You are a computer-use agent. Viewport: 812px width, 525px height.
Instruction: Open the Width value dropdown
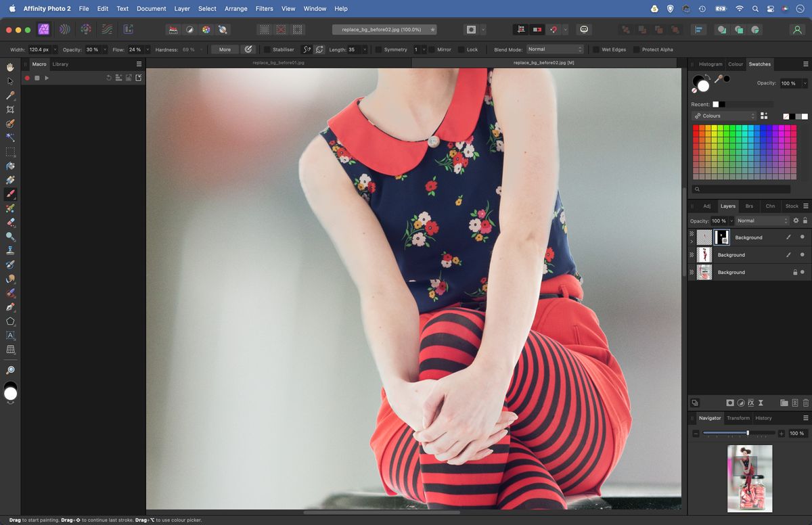pos(57,49)
